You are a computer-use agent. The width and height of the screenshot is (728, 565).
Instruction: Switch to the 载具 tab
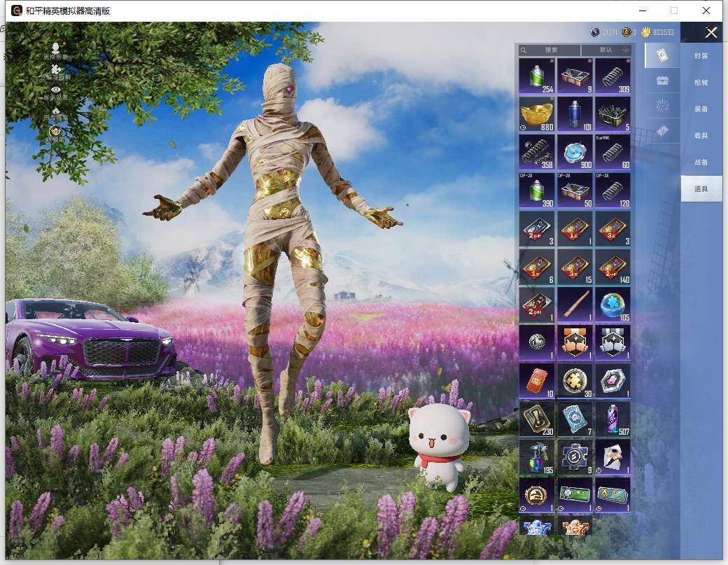click(x=701, y=136)
